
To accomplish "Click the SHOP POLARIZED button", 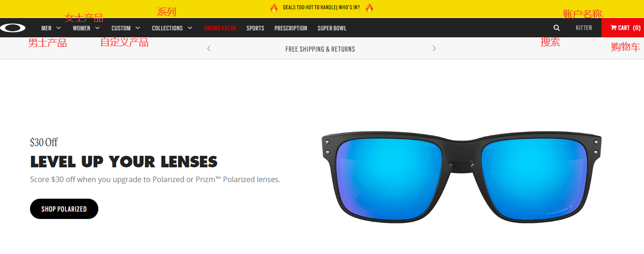I will click(64, 209).
